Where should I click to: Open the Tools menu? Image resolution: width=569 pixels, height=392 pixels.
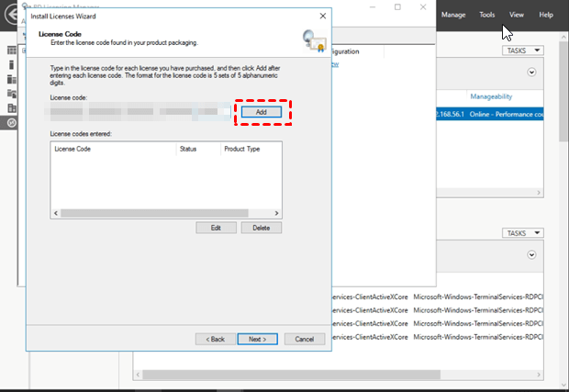pyautogui.click(x=487, y=15)
